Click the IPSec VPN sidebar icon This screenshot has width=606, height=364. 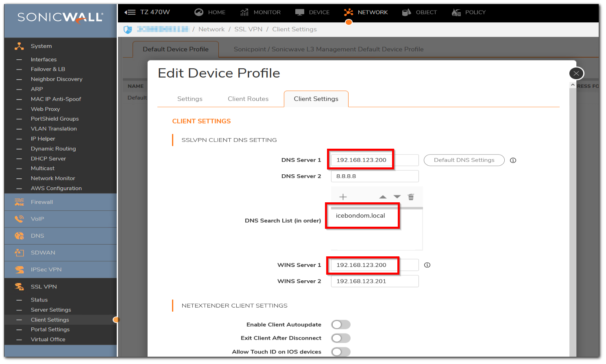click(19, 269)
